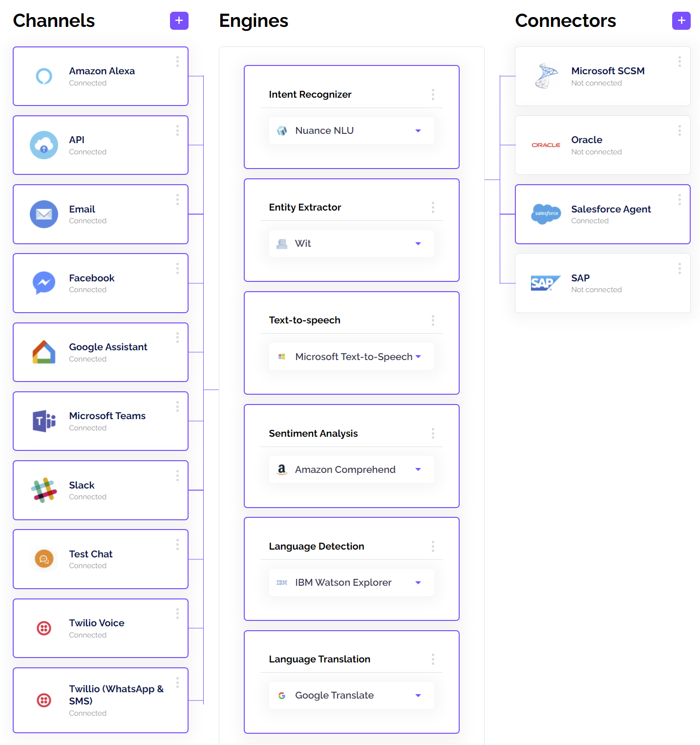This screenshot has height=745, width=700.
Task: Open the Intent Recognizer options menu
Action: (x=433, y=95)
